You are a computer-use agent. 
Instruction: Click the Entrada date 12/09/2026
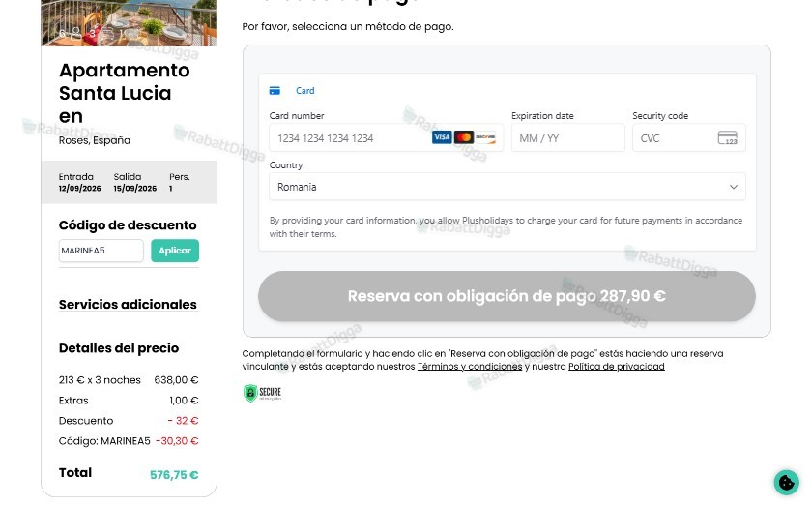click(79, 188)
